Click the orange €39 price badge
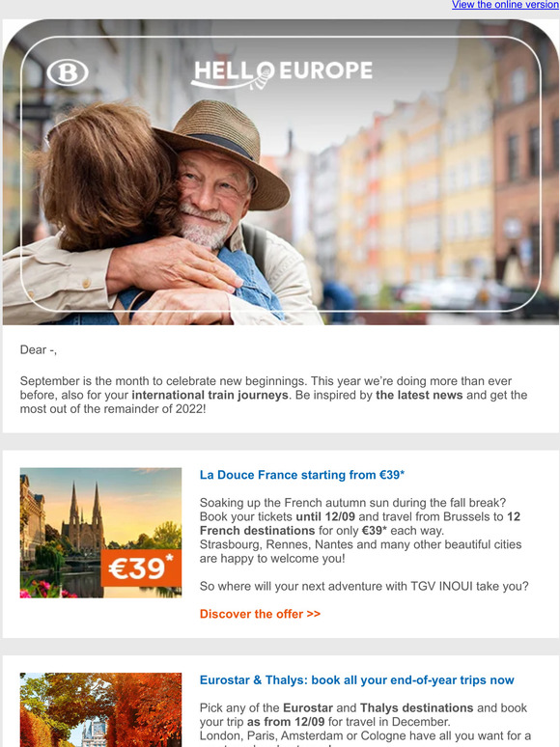The width and height of the screenshot is (560, 747). pos(141,568)
